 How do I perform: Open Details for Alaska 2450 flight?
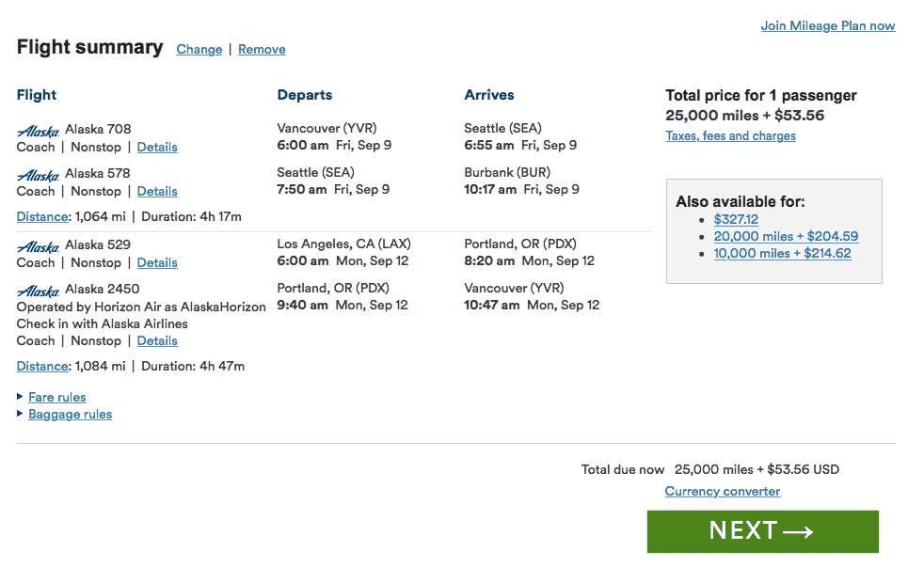pyautogui.click(x=157, y=341)
